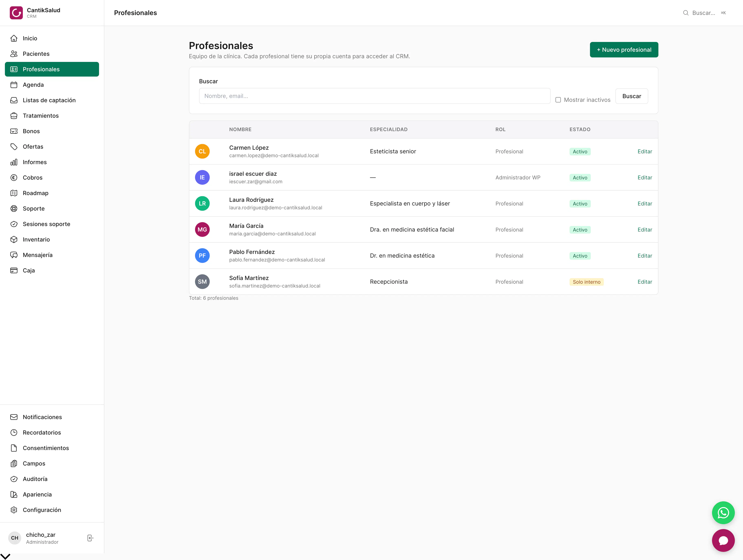Open Listas de captación inbox icon

(14, 100)
